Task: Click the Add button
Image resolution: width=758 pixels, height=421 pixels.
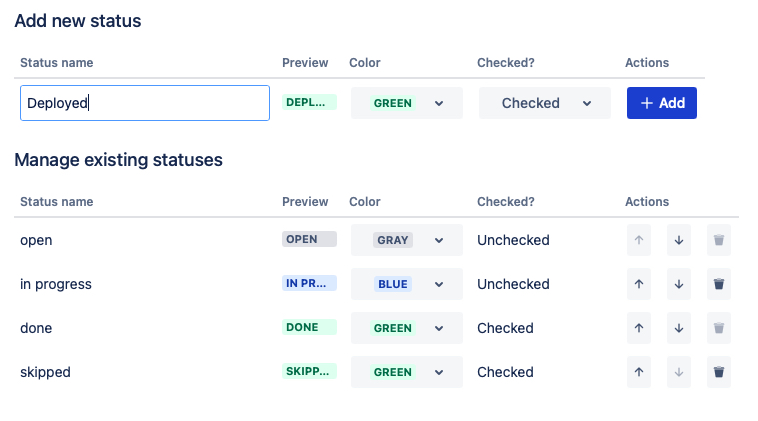Action: (x=661, y=103)
